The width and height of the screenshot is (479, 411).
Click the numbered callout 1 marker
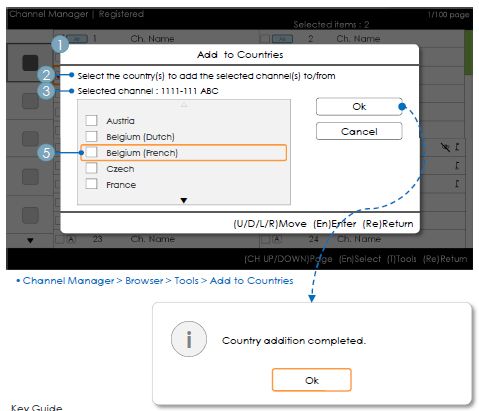(60, 44)
